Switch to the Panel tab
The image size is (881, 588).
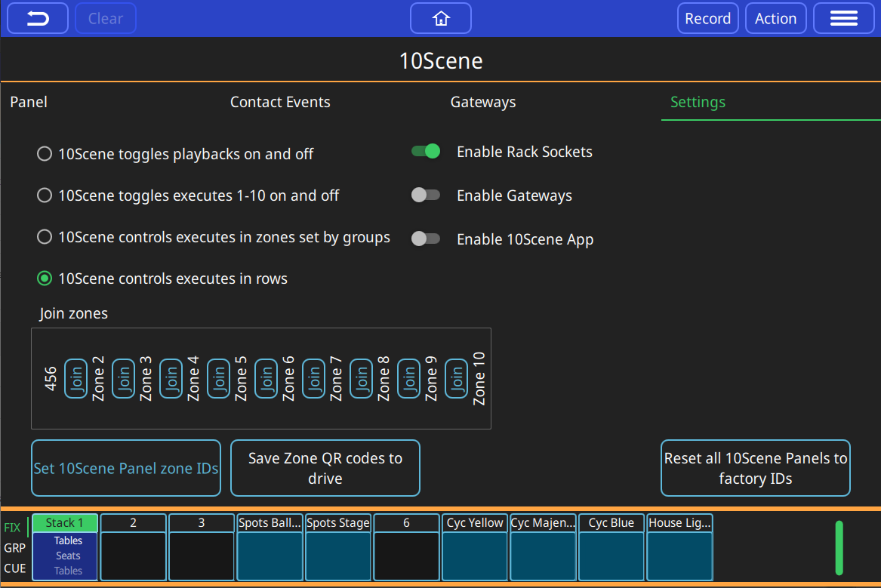(29, 102)
